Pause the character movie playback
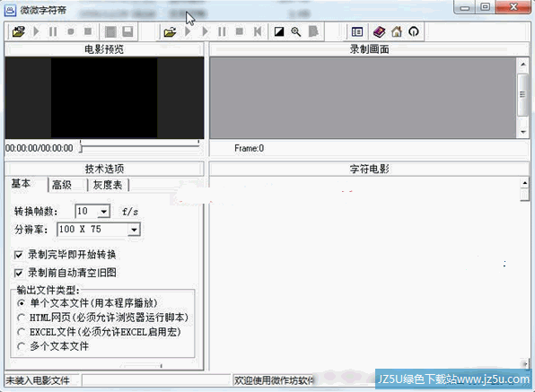 [222, 31]
